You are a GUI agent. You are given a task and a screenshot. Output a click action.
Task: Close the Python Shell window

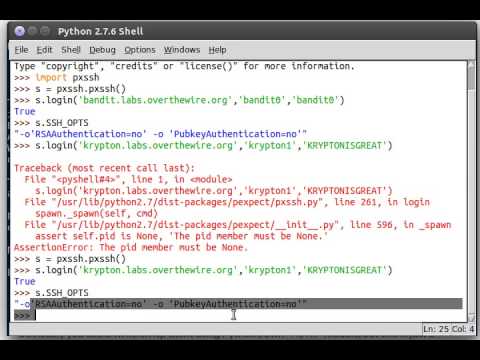(20, 31)
